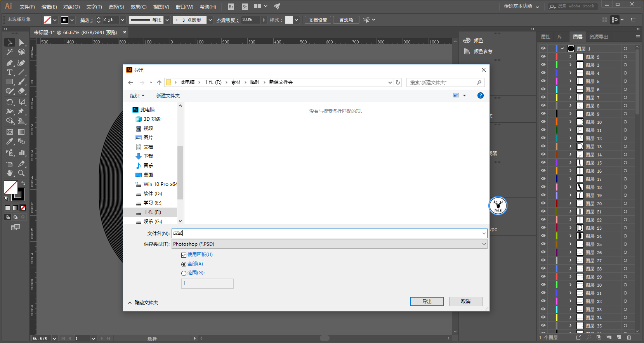Viewport: 644px width, 343px height.
Task: Switch to the 资源导出 tab
Action: click(599, 37)
